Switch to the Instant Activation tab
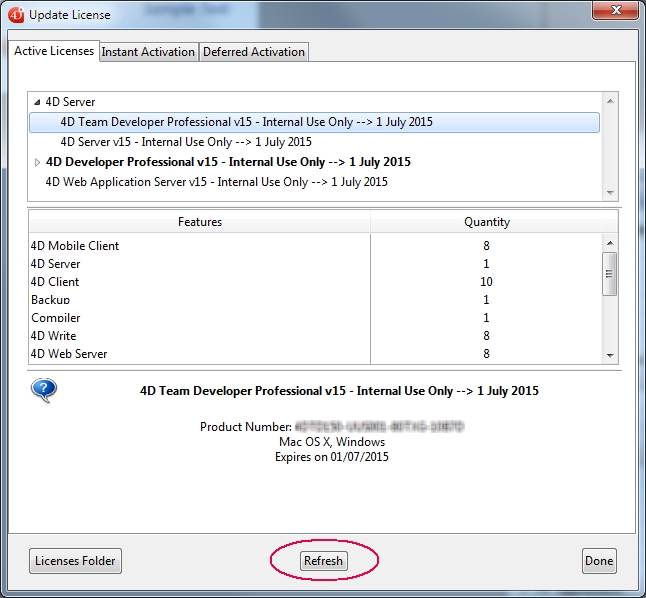 (x=148, y=52)
